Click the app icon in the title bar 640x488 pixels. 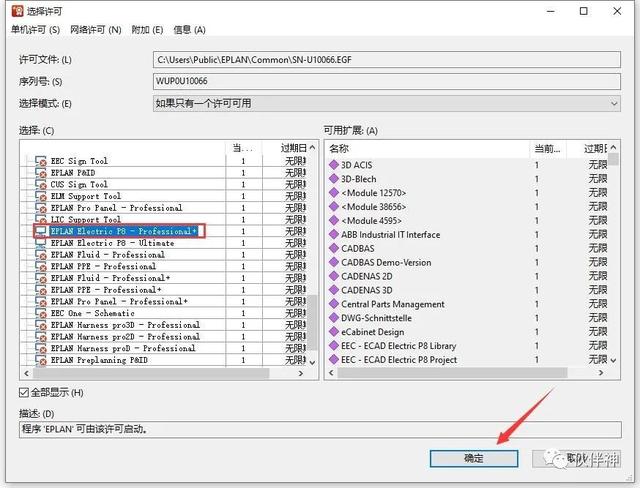(x=18, y=11)
